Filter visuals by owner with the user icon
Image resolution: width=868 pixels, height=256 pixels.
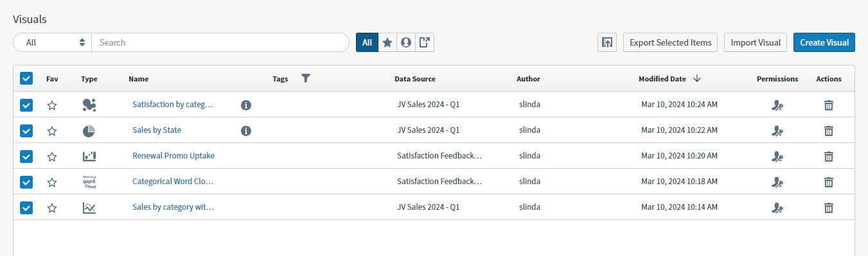(405, 42)
